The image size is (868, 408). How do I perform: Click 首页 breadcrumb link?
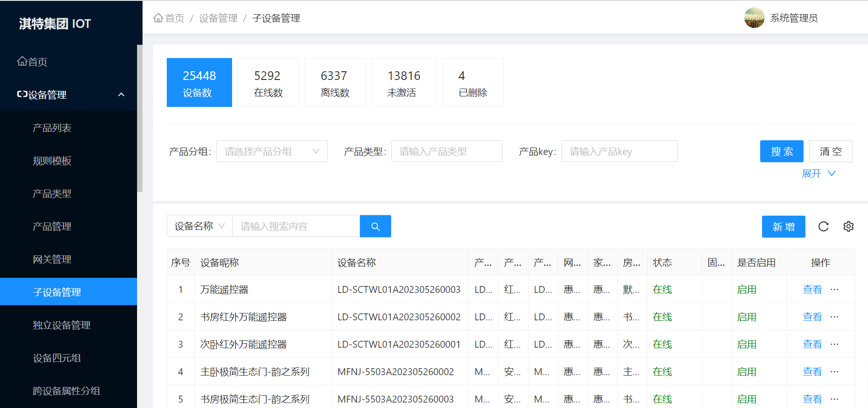[x=175, y=18]
